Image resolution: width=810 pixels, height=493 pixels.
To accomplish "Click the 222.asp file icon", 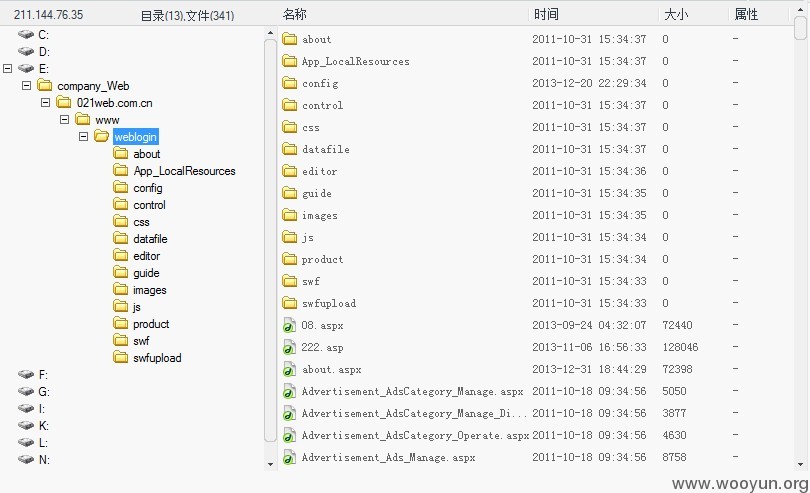I will coord(289,348).
